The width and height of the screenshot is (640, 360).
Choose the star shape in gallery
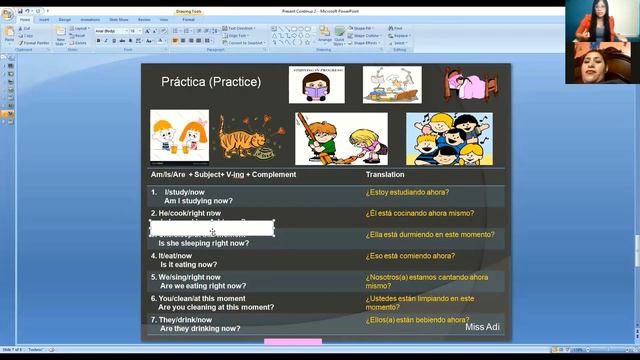click(x=308, y=42)
